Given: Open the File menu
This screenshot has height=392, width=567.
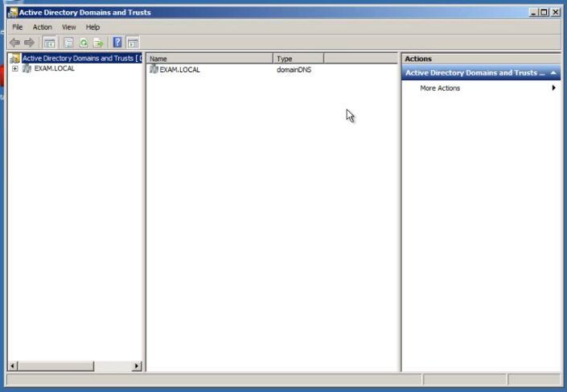Looking at the screenshot, I should pos(18,27).
